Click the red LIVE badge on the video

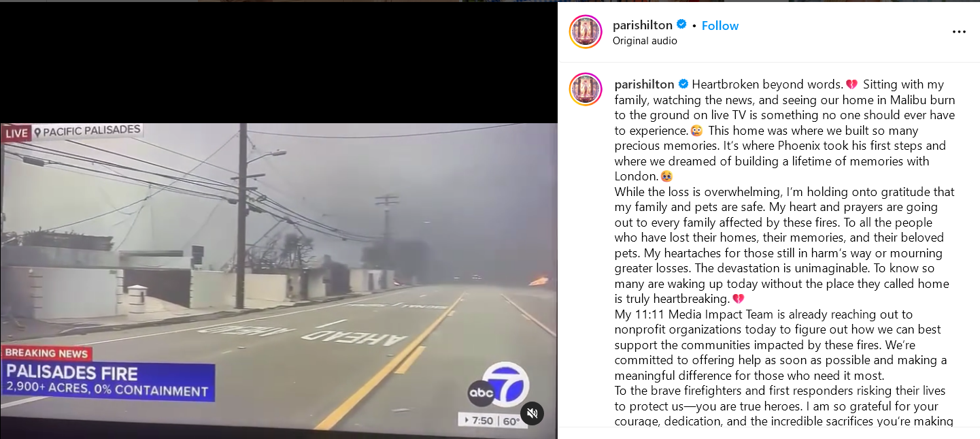16,133
